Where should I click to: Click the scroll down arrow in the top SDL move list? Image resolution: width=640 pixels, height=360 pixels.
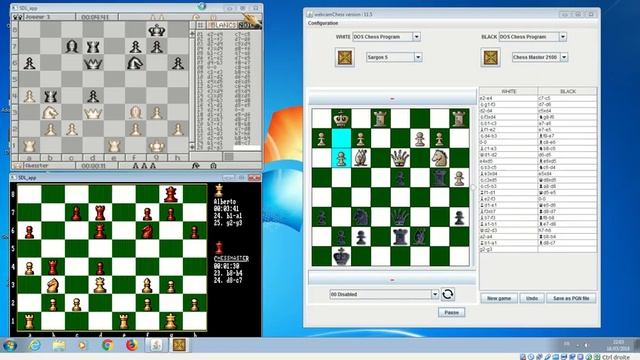(192, 146)
